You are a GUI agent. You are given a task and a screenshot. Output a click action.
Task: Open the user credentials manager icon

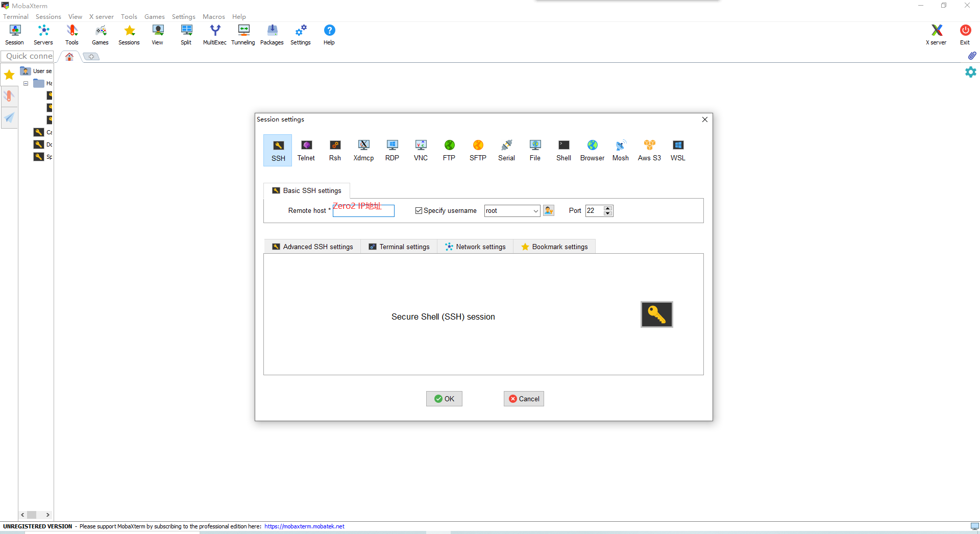tap(549, 210)
